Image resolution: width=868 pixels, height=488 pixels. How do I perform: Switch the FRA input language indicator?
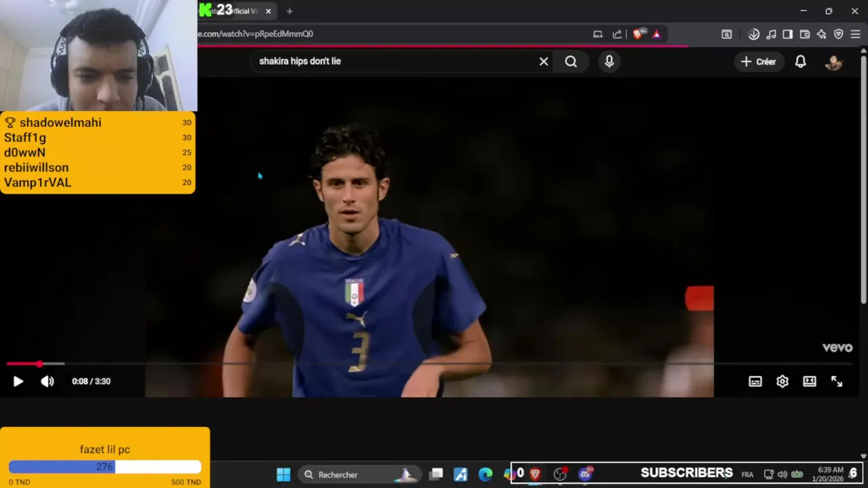click(x=747, y=474)
